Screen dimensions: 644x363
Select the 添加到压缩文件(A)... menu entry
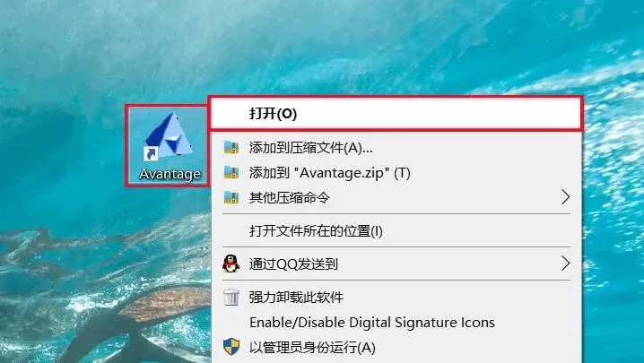(x=396, y=148)
